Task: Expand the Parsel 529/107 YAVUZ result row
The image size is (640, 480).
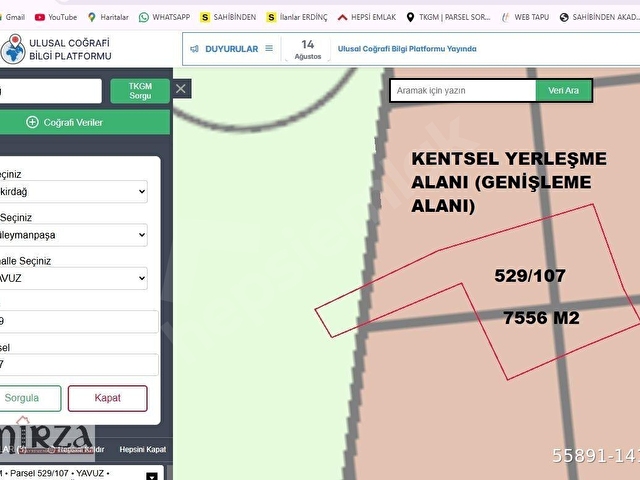Action: click(152, 476)
